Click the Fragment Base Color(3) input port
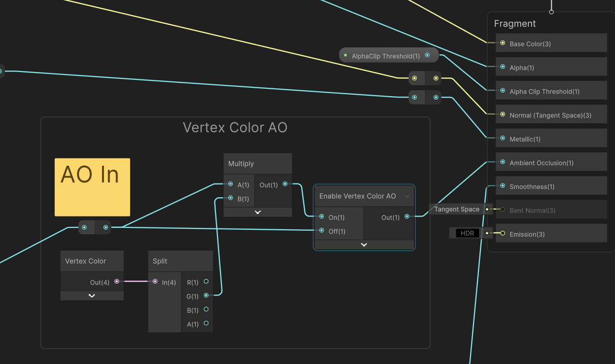 (503, 43)
